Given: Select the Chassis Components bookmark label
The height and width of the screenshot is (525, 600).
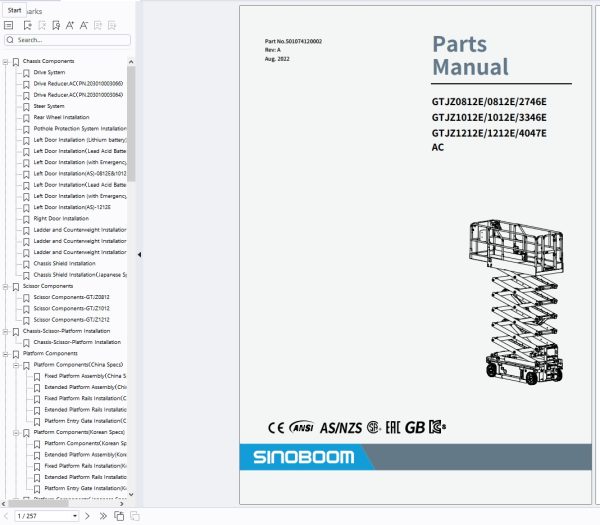Looking at the screenshot, I should click(49, 61).
